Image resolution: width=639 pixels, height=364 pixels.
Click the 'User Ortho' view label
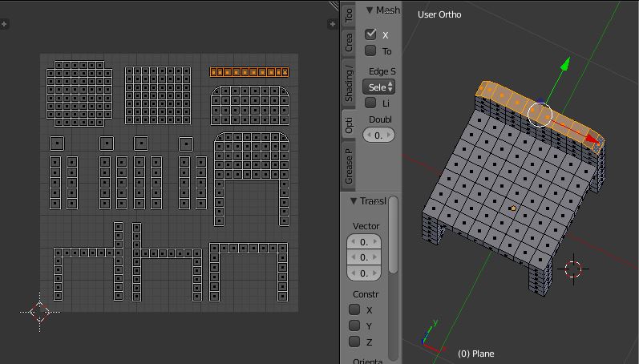(439, 14)
